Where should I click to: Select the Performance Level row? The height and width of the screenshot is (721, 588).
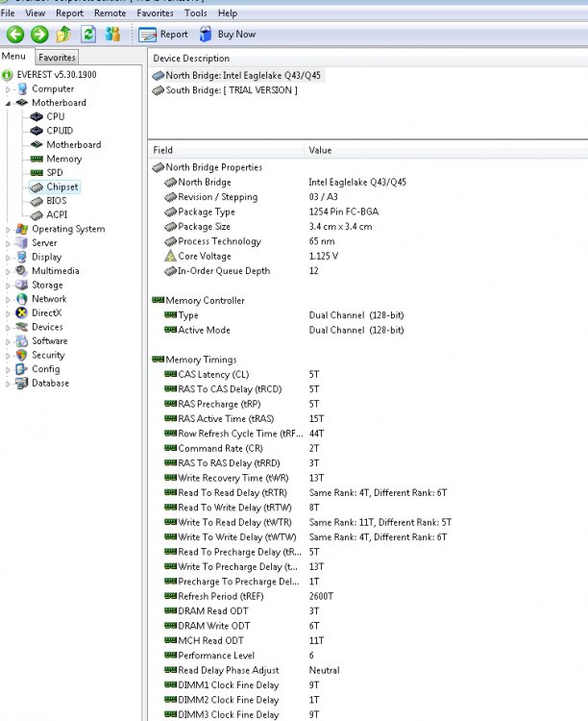coord(368,656)
